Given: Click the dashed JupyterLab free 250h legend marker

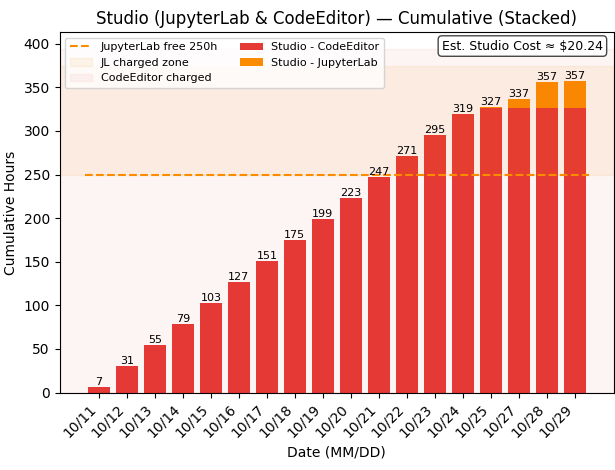Looking at the screenshot, I should 82,47.
